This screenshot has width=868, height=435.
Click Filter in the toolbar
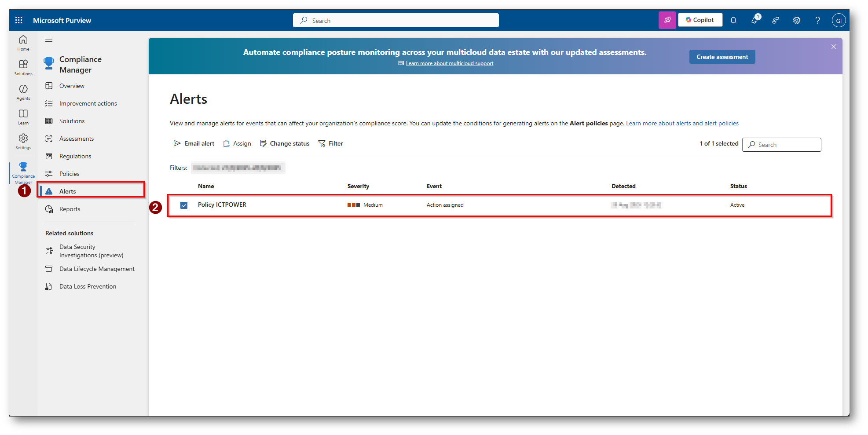click(330, 143)
